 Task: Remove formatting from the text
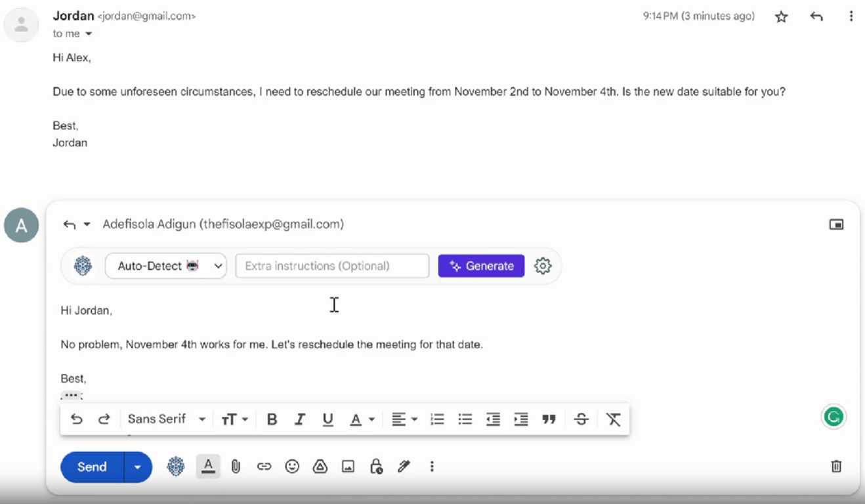[613, 419]
